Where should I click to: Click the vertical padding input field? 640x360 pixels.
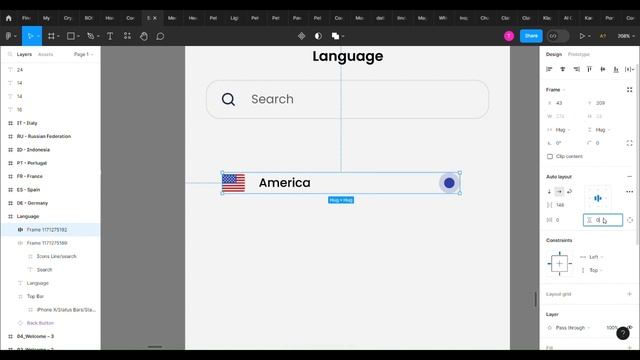coord(603,220)
